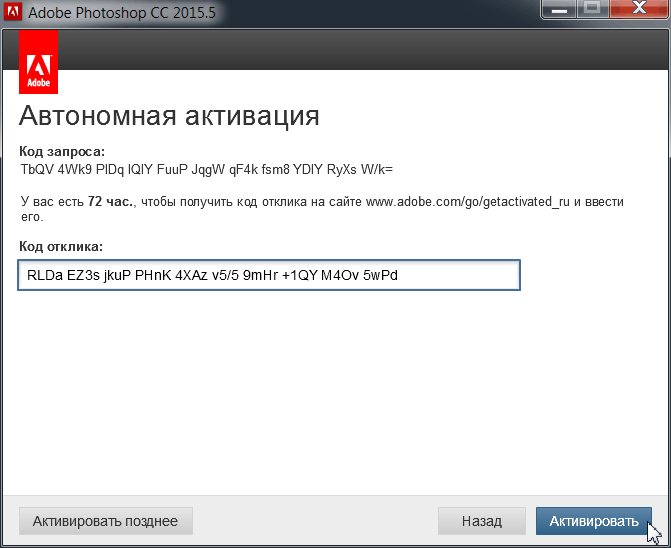
Task: Go back with the 'Назад' button
Action: (481, 521)
